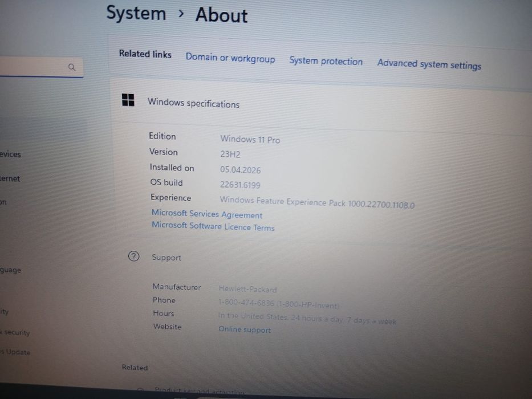This screenshot has width=532, height=399.
Task: Select the About breadcrumb title
Action: pyautogui.click(x=222, y=15)
